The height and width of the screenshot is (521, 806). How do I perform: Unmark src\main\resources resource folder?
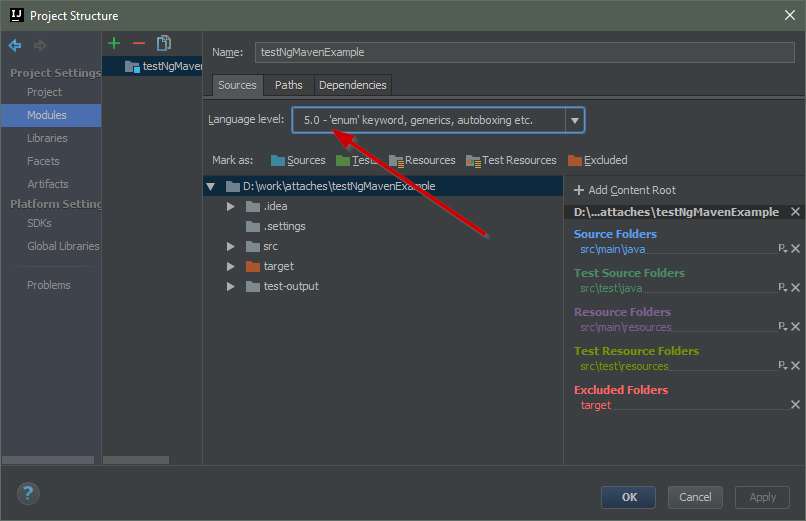(795, 327)
